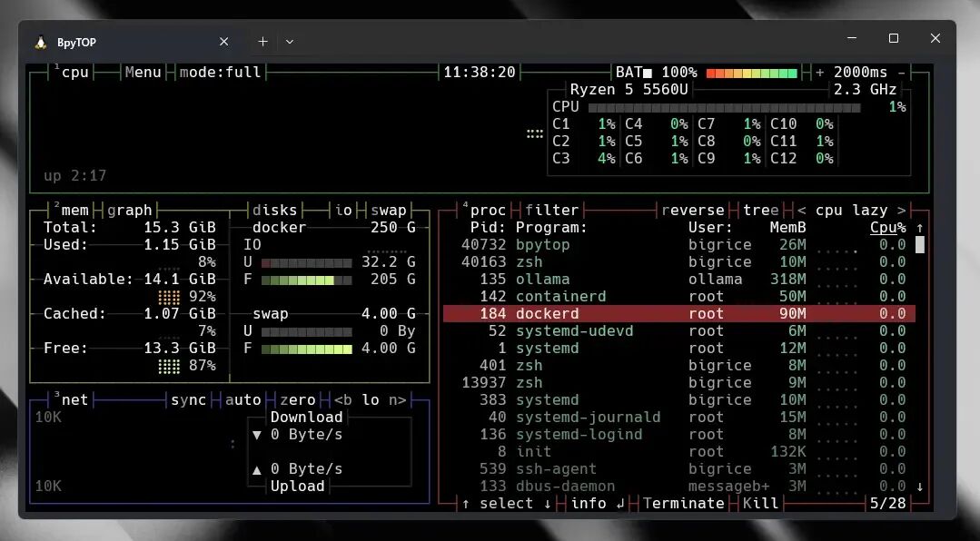Click the upload speed arrow indicator
Viewport: 980px width, 541px height.
point(256,470)
